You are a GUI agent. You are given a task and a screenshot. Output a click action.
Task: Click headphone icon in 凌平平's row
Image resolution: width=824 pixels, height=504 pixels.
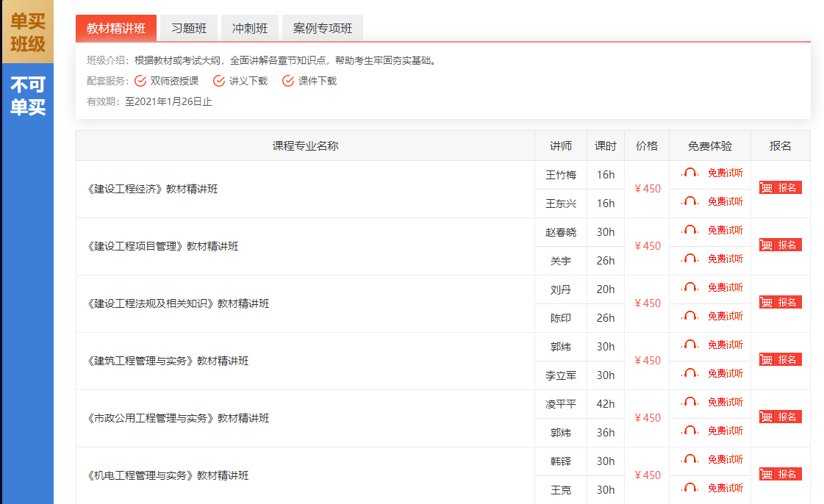click(689, 403)
